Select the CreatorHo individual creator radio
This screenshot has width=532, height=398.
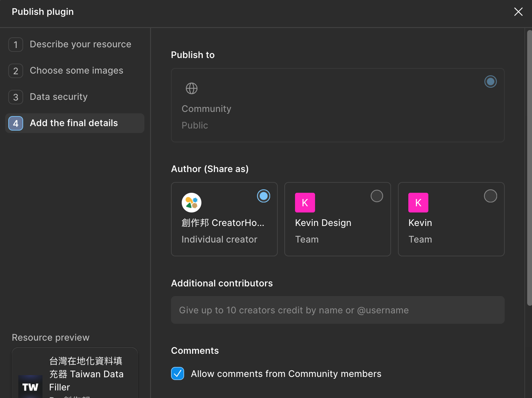[x=264, y=196]
